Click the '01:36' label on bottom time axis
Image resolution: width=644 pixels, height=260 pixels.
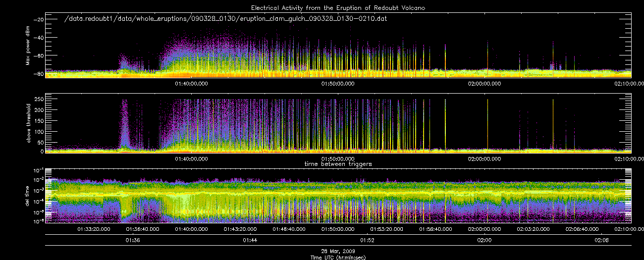point(133,240)
